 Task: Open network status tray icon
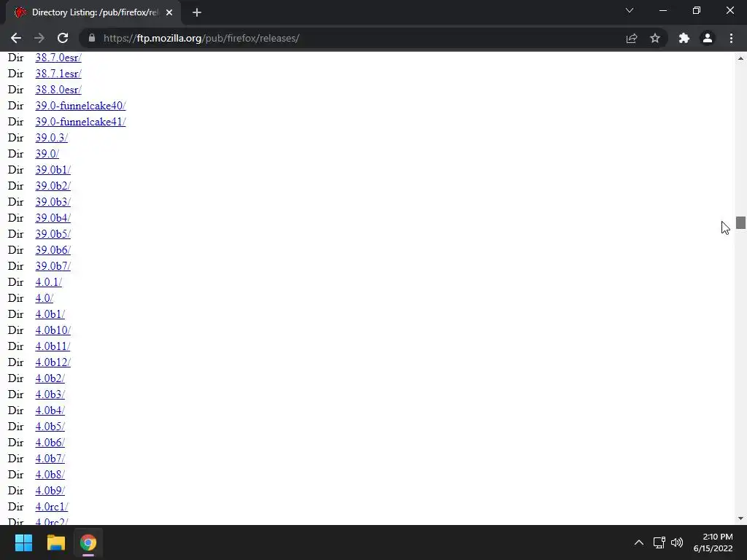pos(659,542)
